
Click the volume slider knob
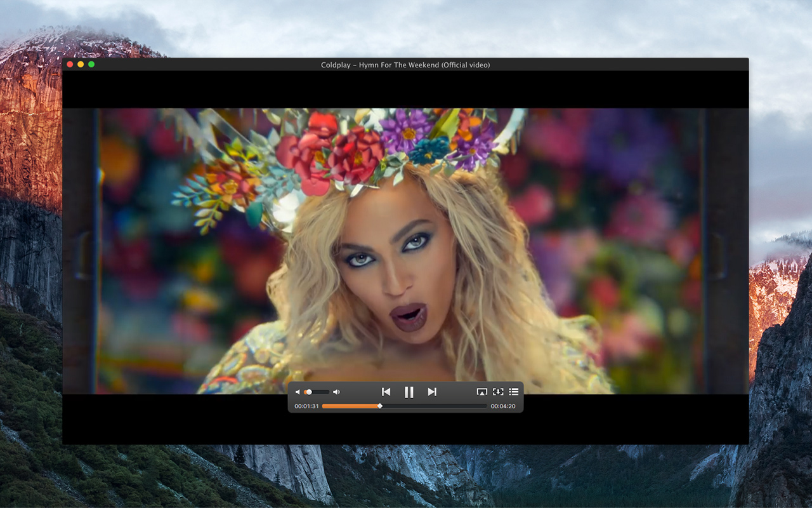tap(308, 392)
